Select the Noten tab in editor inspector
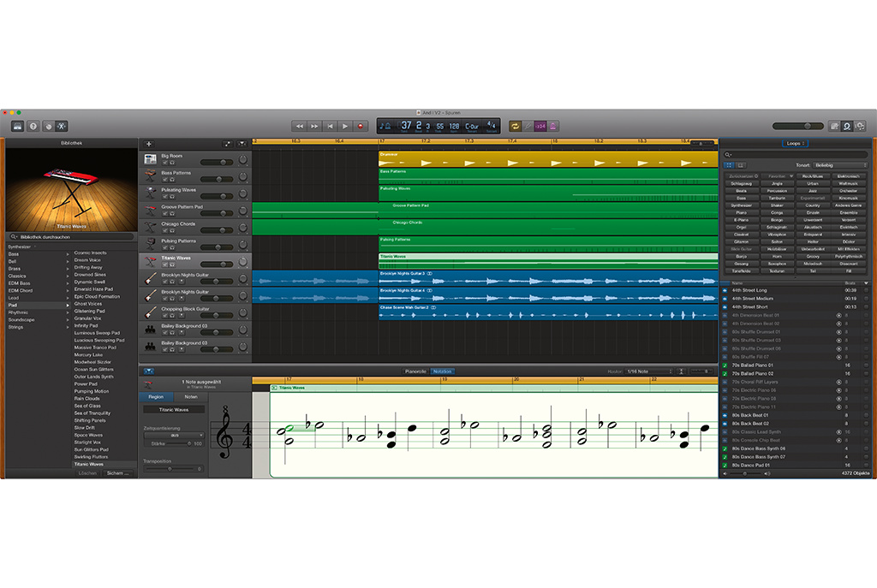 [x=191, y=397]
